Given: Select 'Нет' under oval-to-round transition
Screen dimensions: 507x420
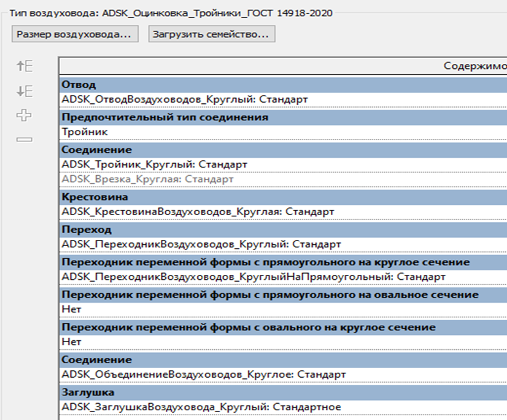Looking at the screenshot, I should pos(283,342).
